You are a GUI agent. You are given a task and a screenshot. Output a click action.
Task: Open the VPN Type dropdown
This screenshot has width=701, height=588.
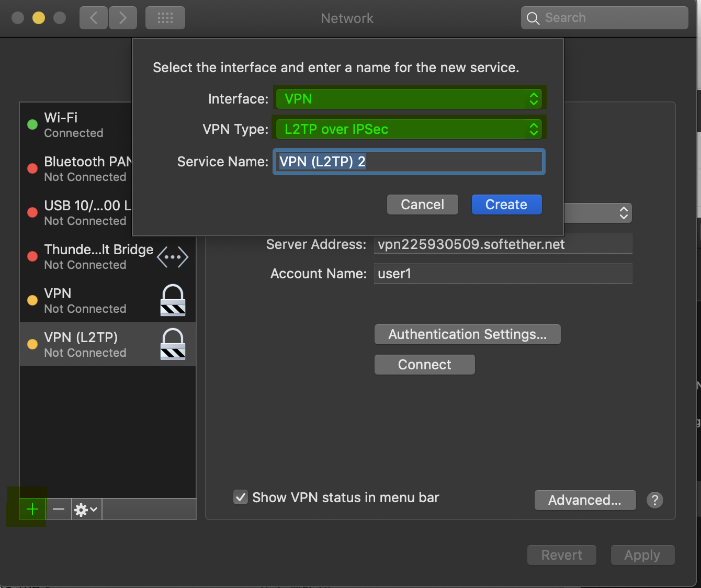coord(409,129)
